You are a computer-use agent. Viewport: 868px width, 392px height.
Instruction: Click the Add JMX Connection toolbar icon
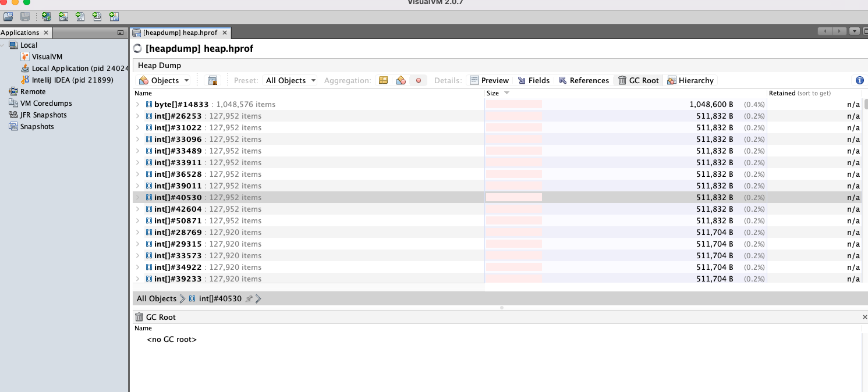pos(63,17)
